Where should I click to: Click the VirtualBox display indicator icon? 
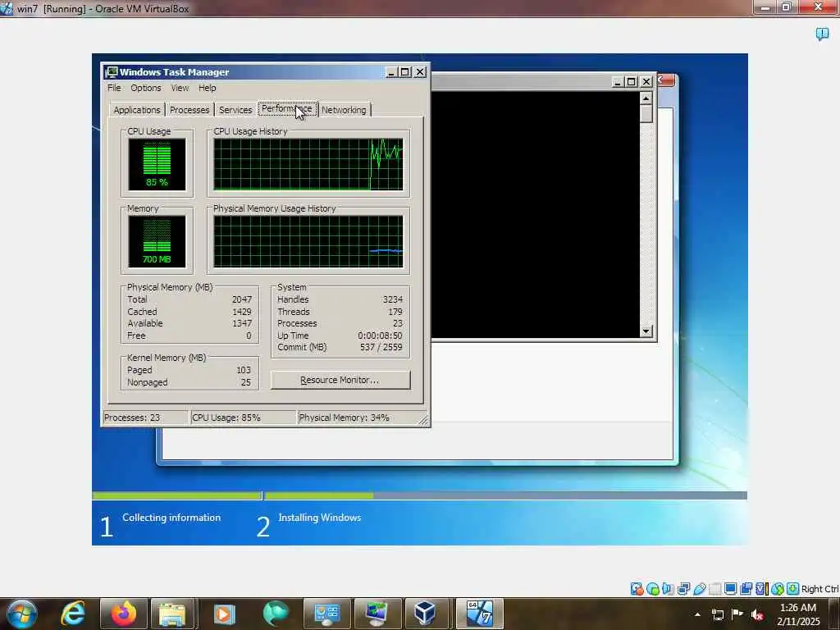730,589
